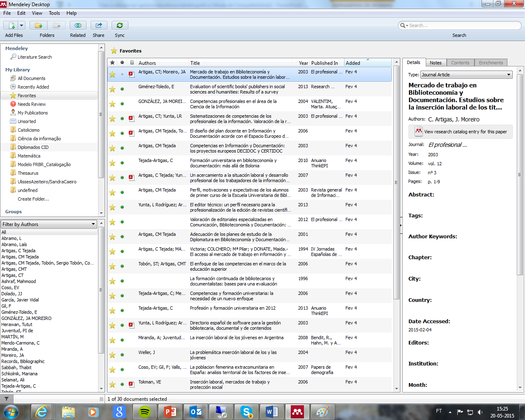Open the Add Files dropdown arrow
The height and width of the screenshot is (420, 525).
click(x=22, y=25)
